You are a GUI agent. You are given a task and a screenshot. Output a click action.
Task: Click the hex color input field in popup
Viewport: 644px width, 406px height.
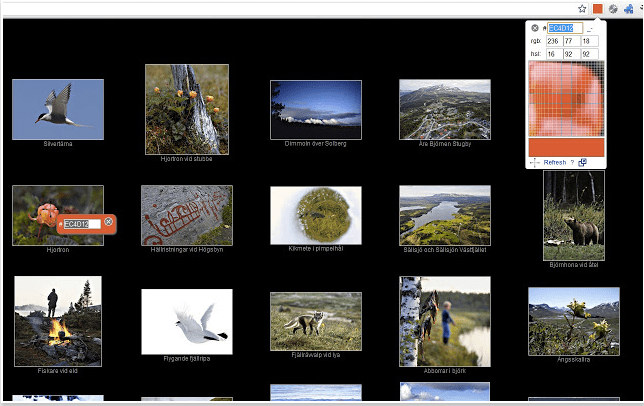565,28
